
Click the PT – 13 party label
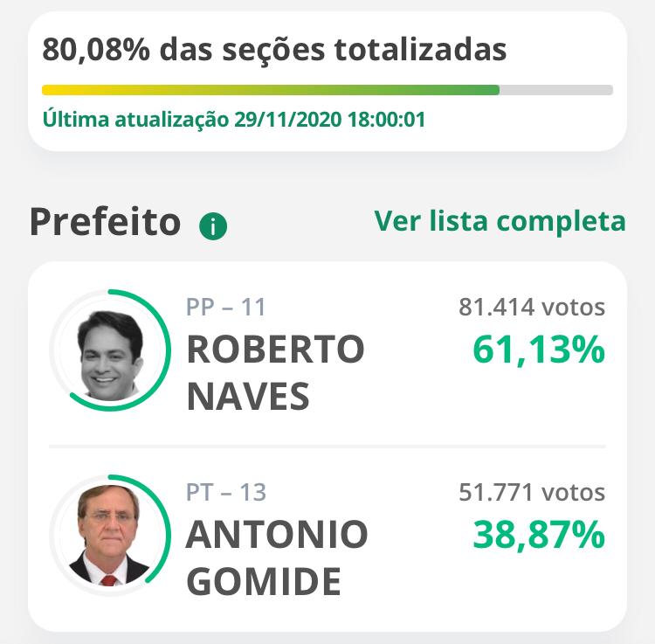tap(225, 492)
